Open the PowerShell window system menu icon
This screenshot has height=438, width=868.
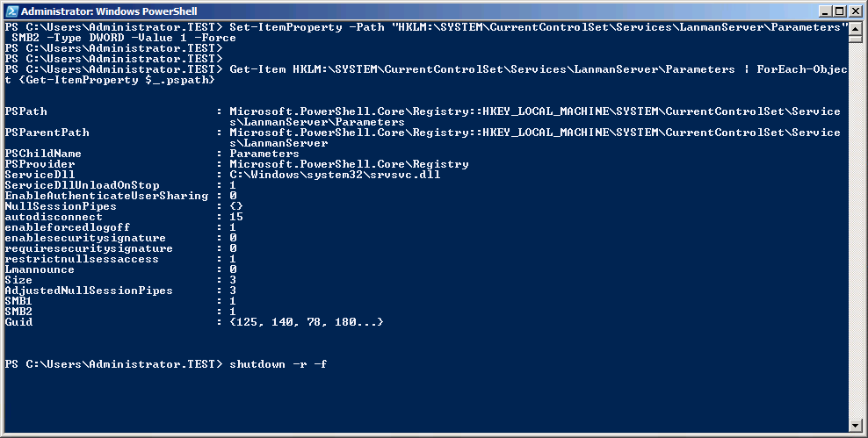(11, 11)
